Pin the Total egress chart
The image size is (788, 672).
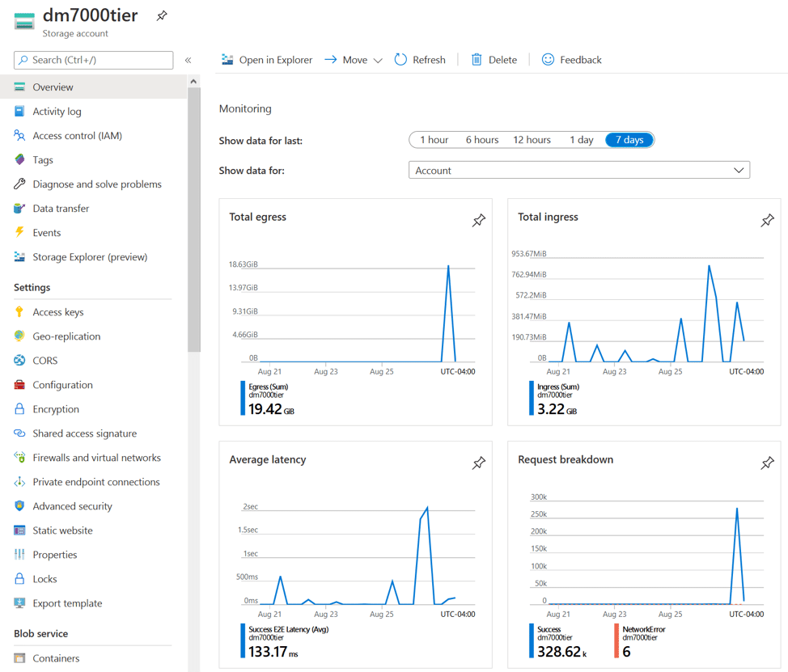coord(479,220)
